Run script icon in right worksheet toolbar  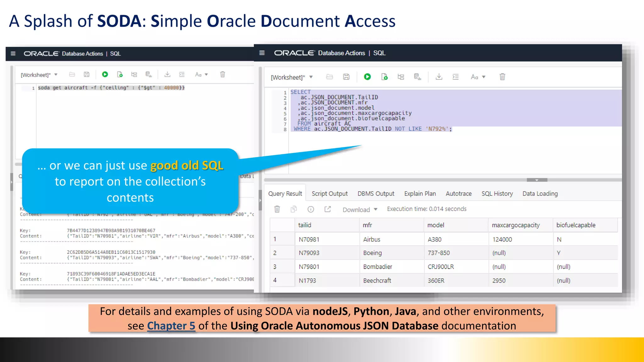pos(384,77)
